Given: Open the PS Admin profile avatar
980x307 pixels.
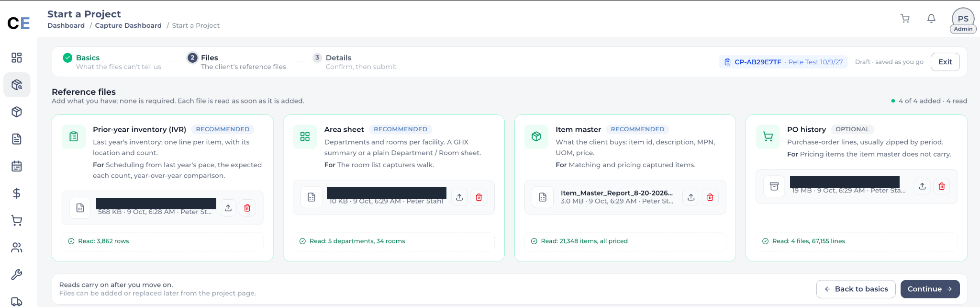Looking at the screenshot, I should (x=963, y=20).
